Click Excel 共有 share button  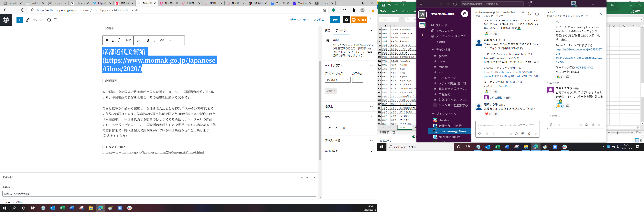635,11
